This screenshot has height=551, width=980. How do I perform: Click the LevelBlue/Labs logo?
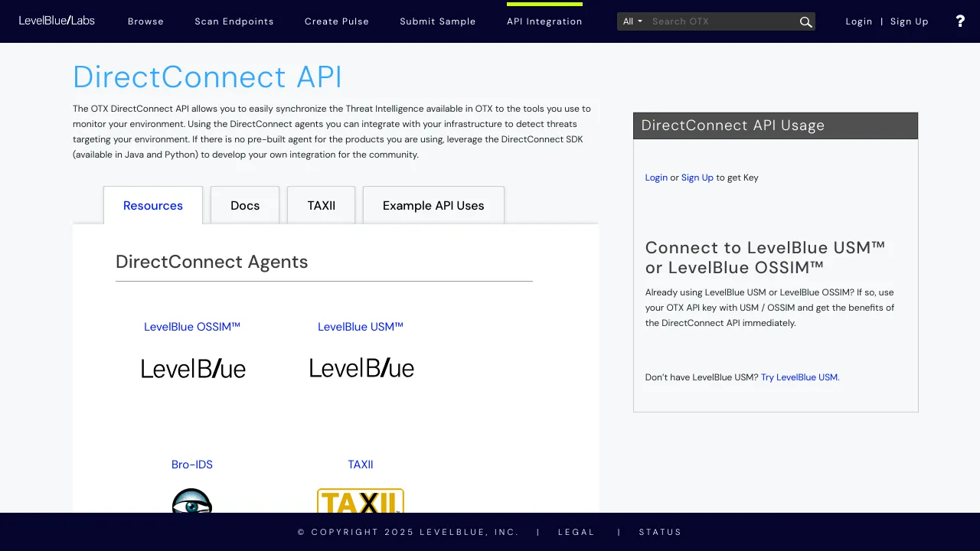point(57,21)
